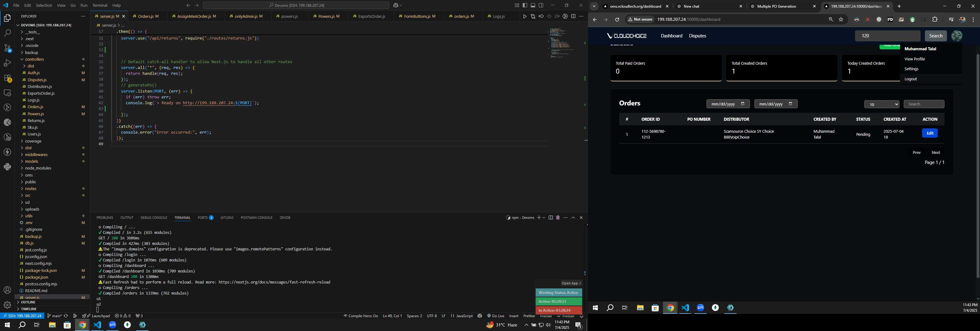Click Go Back arrow in VS Code title bar

tap(188, 5)
